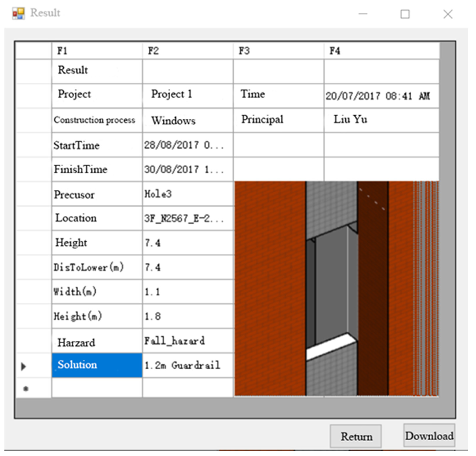Click the Hole3 precursor value cell
476x456 pixels.
[188, 194]
